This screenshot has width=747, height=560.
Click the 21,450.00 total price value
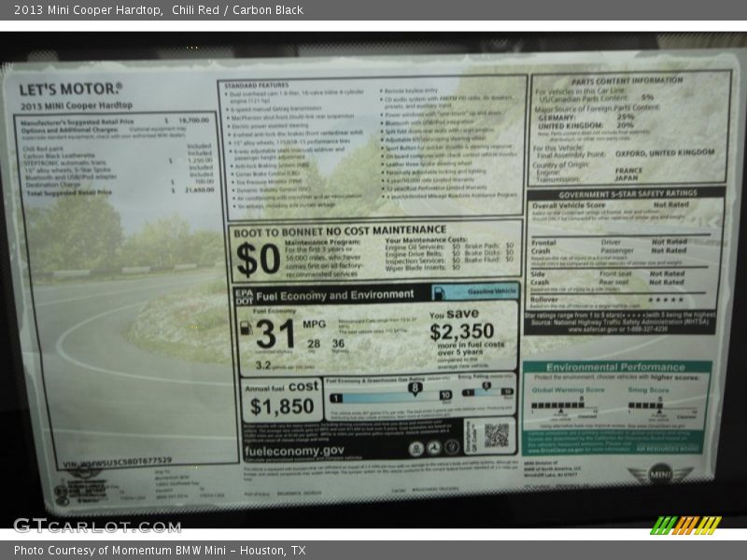[200, 190]
